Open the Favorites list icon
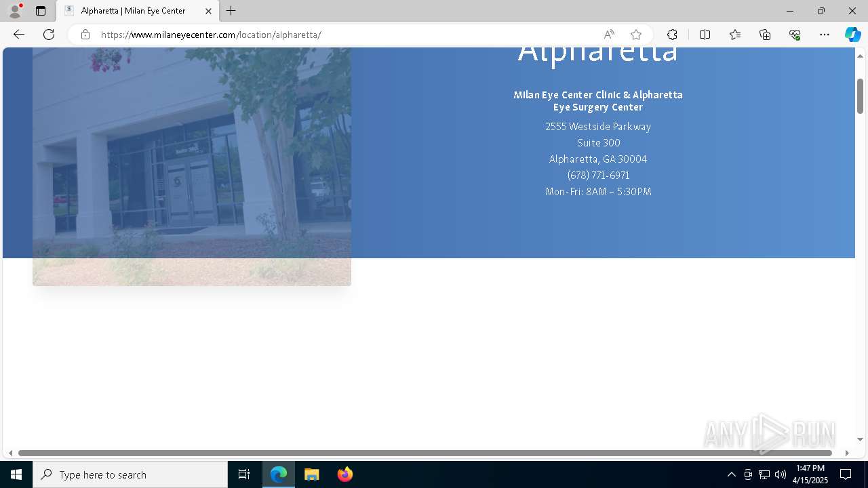868x488 pixels. pyautogui.click(x=735, y=35)
